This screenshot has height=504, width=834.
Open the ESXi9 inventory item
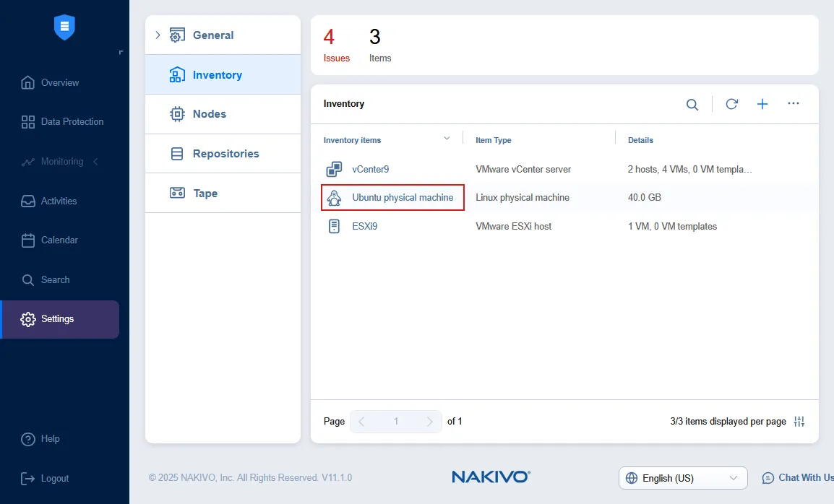click(x=365, y=227)
